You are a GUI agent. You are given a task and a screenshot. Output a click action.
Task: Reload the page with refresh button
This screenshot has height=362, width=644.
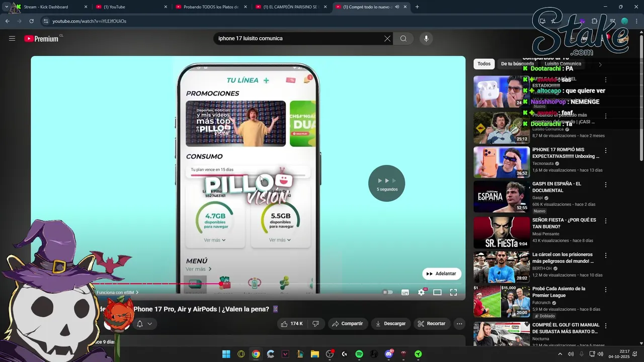[31, 21]
